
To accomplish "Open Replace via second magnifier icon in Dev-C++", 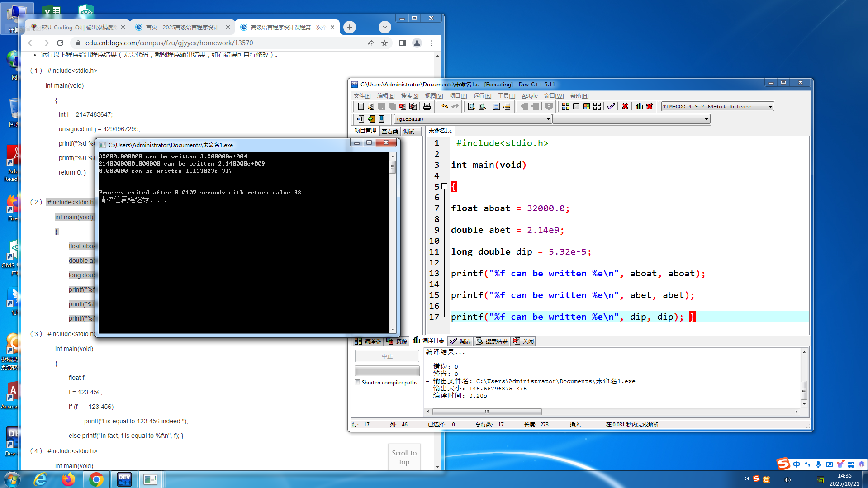I will click(482, 106).
